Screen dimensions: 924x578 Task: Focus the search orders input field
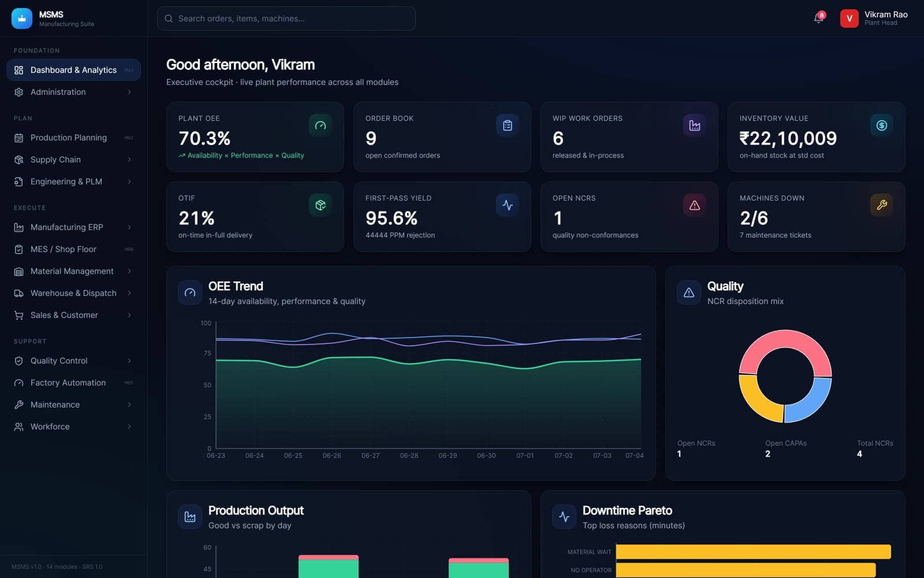tap(286, 18)
